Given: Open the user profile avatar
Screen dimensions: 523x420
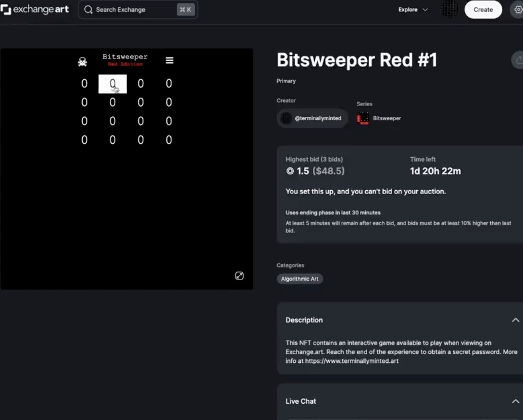Looking at the screenshot, I should click(x=449, y=10).
